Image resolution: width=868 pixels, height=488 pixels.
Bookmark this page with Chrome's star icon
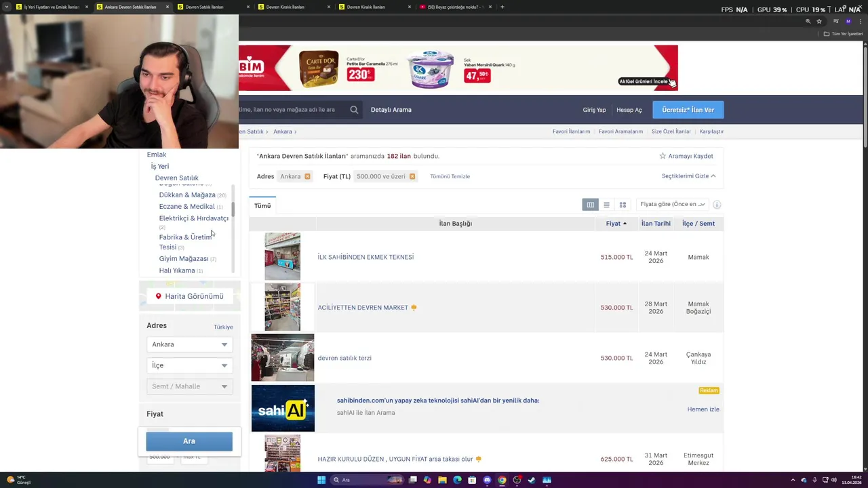click(819, 21)
